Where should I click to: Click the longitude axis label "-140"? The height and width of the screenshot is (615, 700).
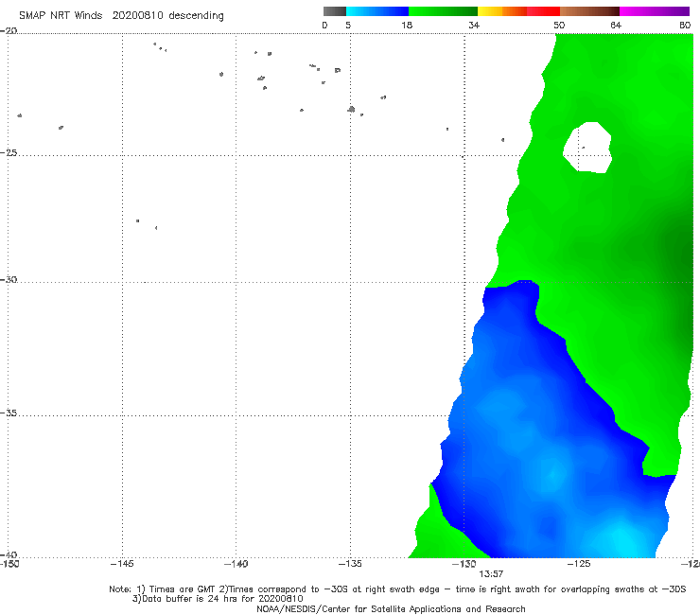tap(236, 564)
